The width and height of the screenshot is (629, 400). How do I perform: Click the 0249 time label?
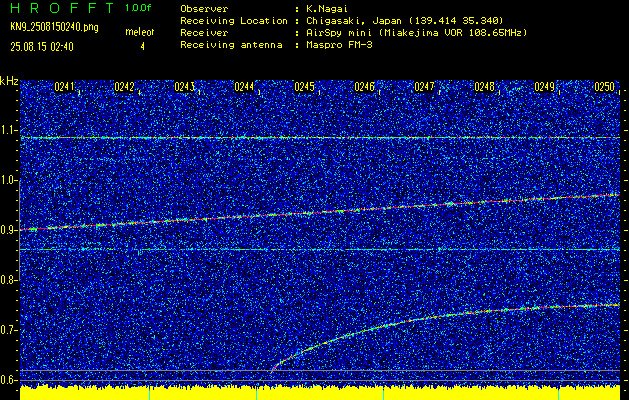point(544,87)
